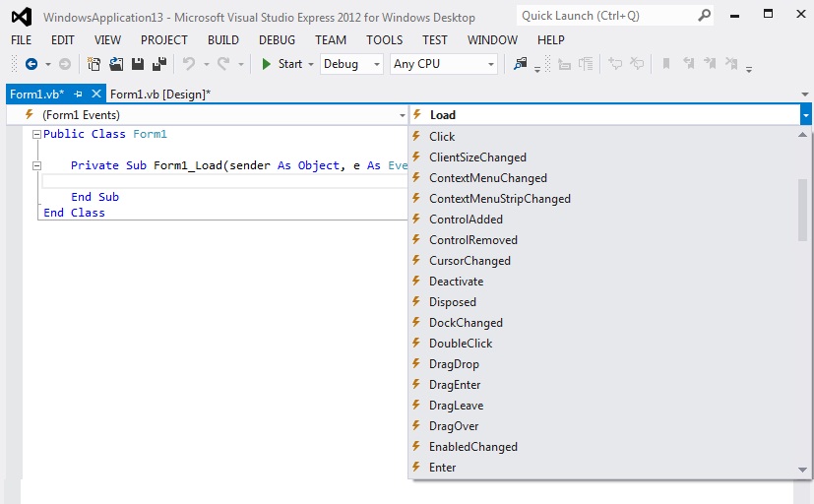Open the (Form1 Events) class dropdown
This screenshot has height=504, width=814.
pyautogui.click(x=207, y=115)
